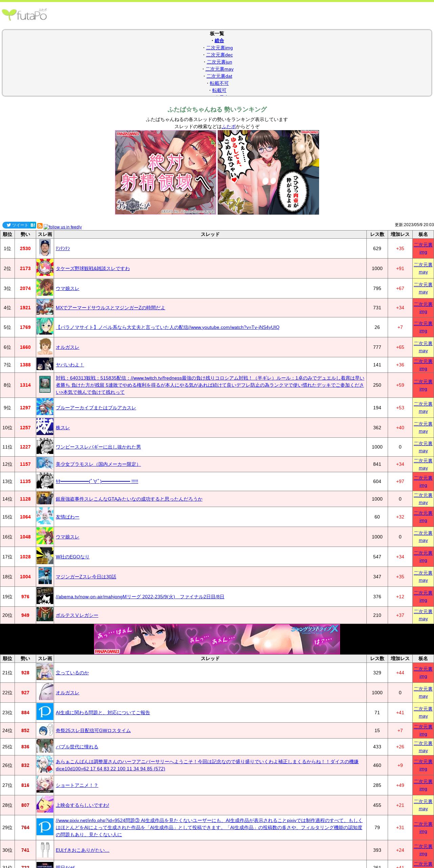The image size is (434, 868).
Task: Open 立っているのか thread link
Action: click(72, 673)
